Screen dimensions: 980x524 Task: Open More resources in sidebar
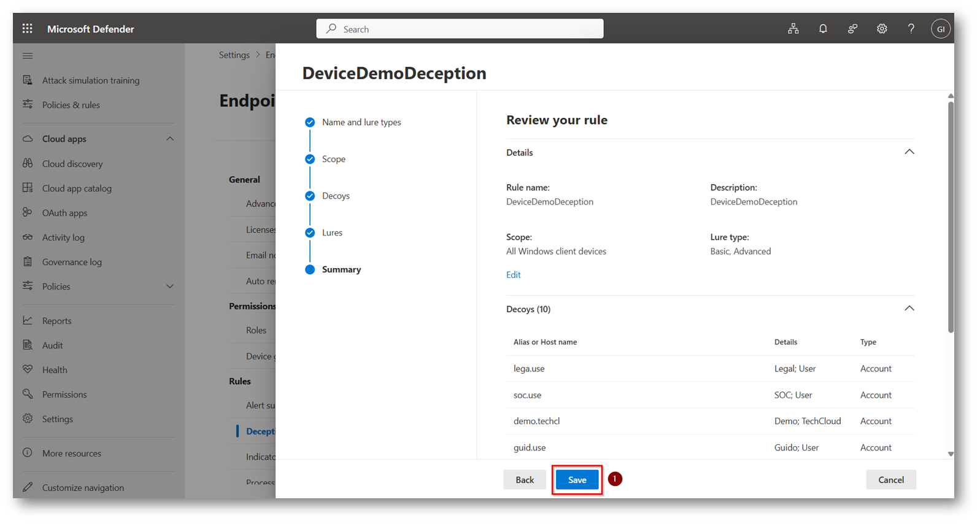(72, 453)
